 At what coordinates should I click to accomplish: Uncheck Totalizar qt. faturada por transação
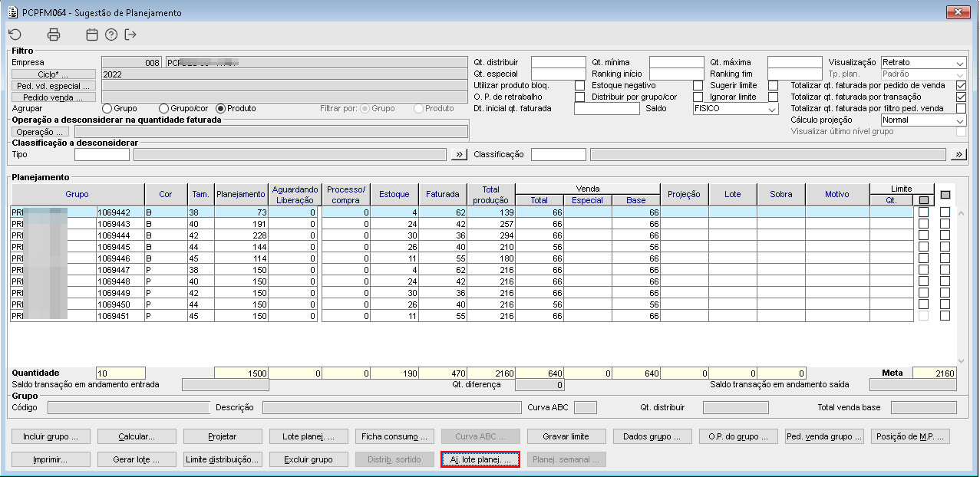click(x=961, y=97)
